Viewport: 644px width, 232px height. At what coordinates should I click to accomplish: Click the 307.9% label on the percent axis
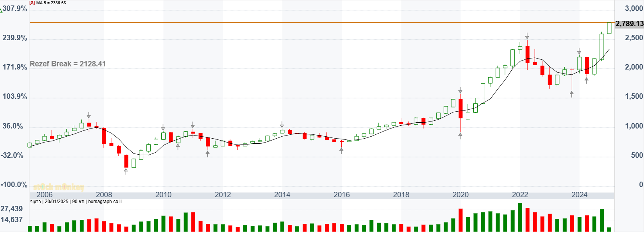tap(15, 9)
